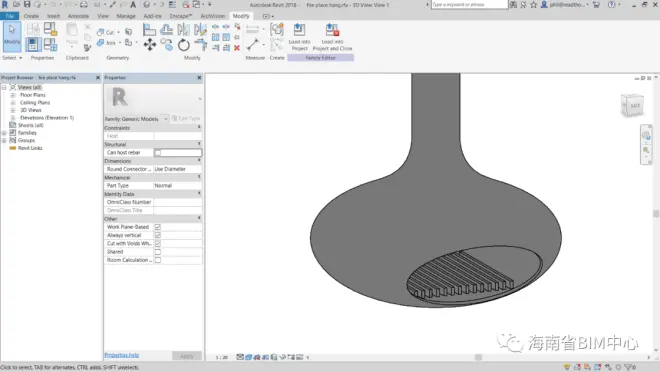660x372 pixels.
Task: Click the Save icon in quick access toolbar
Action: [27, 5]
